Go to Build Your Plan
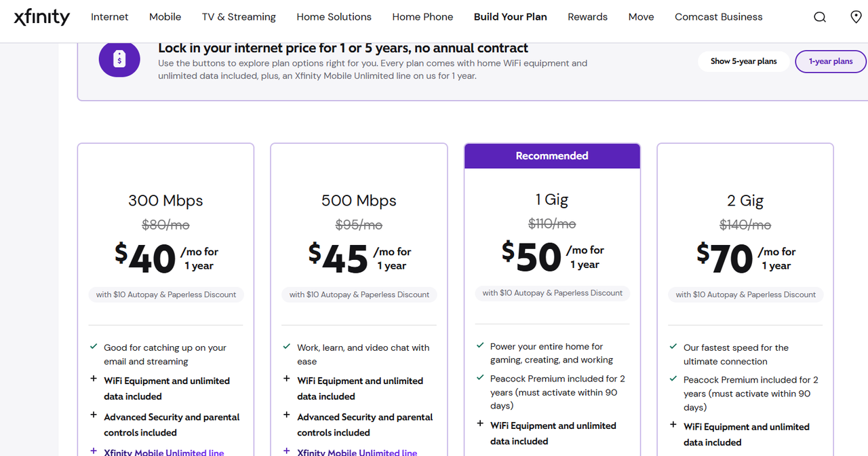The height and width of the screenshot is (456, 868). tap(510, 17)
